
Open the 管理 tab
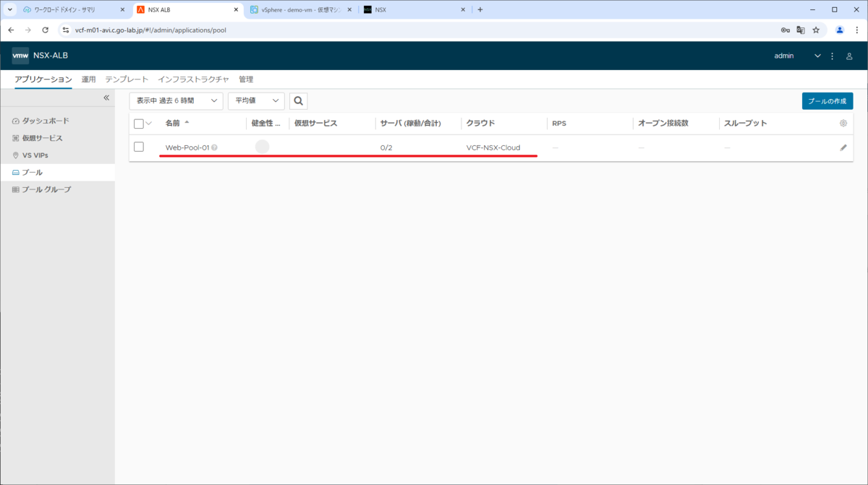point(246,80)
